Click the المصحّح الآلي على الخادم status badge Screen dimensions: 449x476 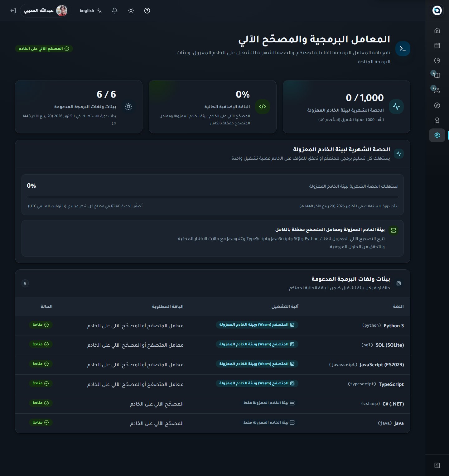click(44, 49)
